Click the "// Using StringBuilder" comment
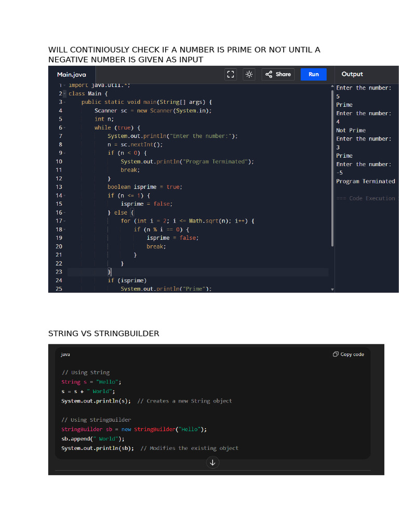Screen dimensions: 399x532 [x=96, y=420]
